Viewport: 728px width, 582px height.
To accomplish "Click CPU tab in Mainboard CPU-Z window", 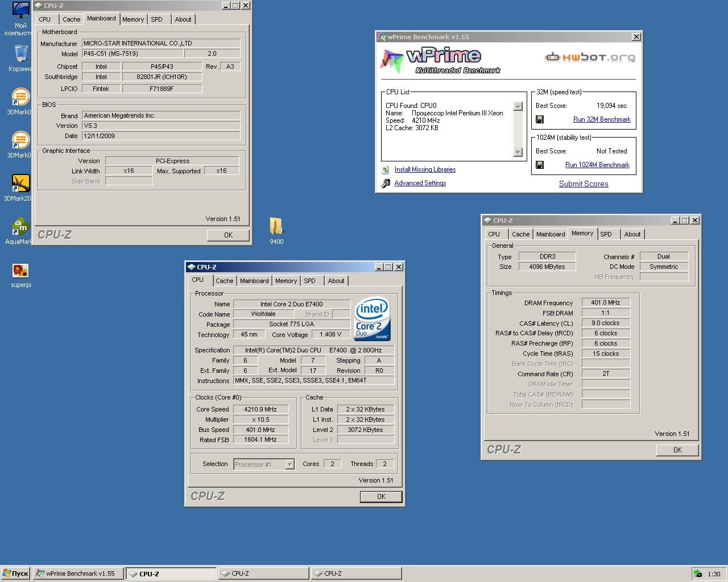I will click(x=45, y=19).
